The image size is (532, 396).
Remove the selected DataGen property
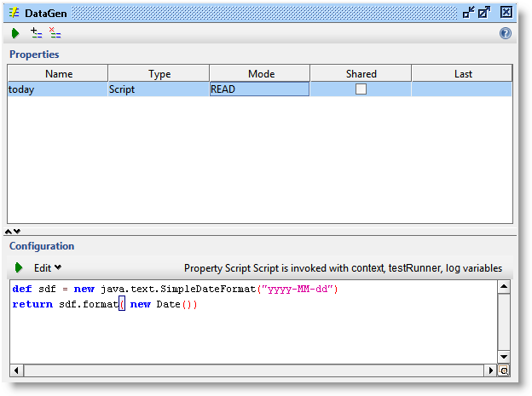point(55,33)
